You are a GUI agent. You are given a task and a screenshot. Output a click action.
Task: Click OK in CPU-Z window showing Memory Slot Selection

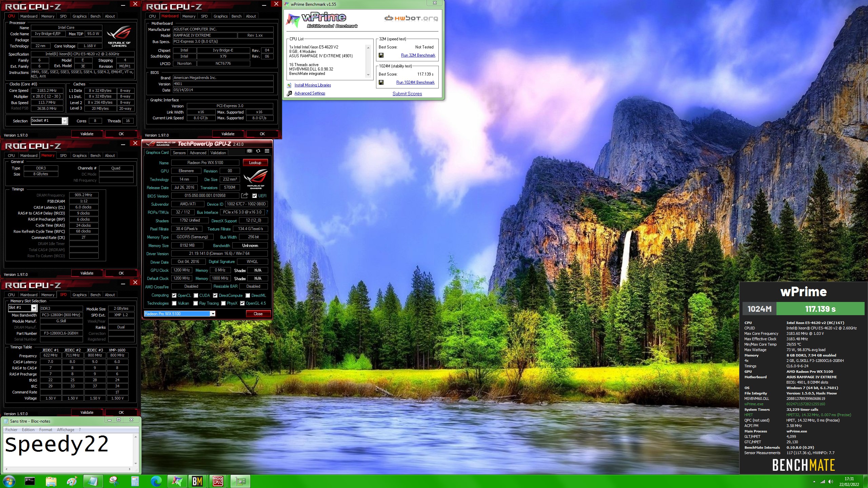pyautogui.click(x=121, y=412)
